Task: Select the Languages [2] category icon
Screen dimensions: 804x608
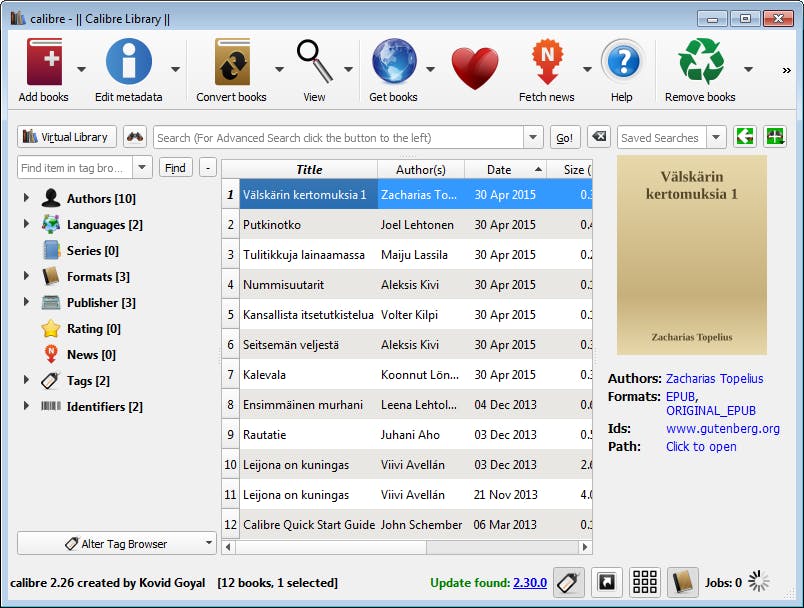Action: click(51, 224)
